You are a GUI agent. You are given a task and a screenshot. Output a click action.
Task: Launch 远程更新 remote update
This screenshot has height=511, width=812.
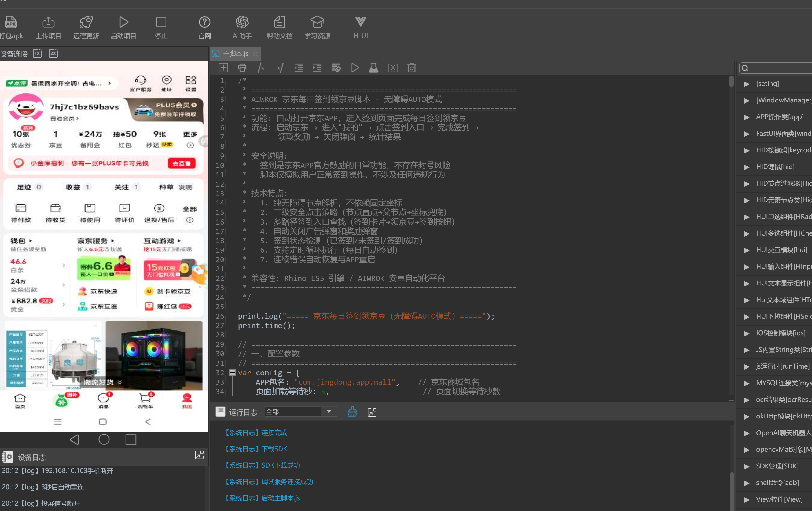click(x=86, y=27)
